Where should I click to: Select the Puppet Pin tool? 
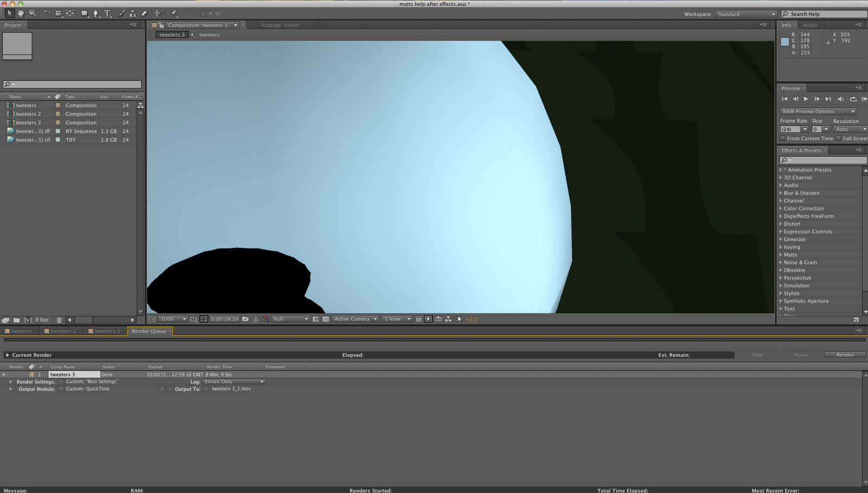[174, 13]
